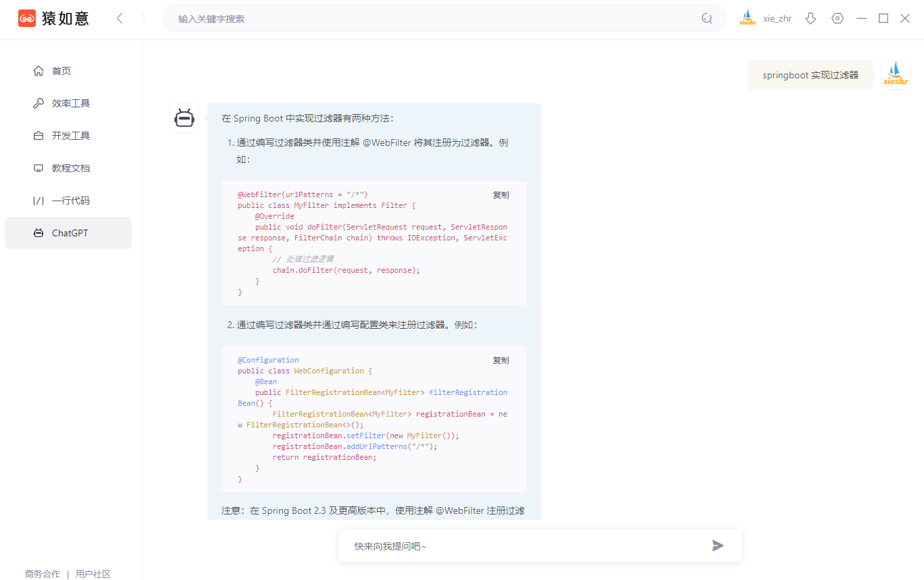This screenshot has width=924, height=580.
Task: Click the chatbot robot avatar
Action: (x=184, y=118)
